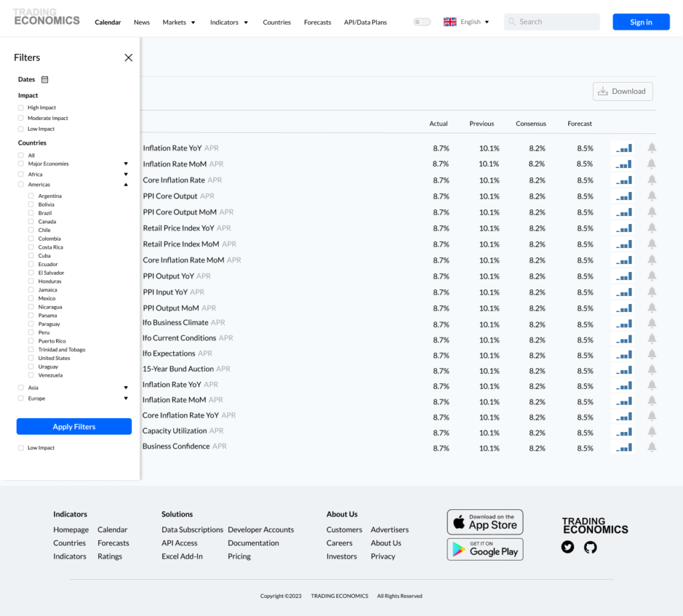This screenshot has width=683, height=616.
Task: Open the News nav item
Action: click(x=141, y=22)
